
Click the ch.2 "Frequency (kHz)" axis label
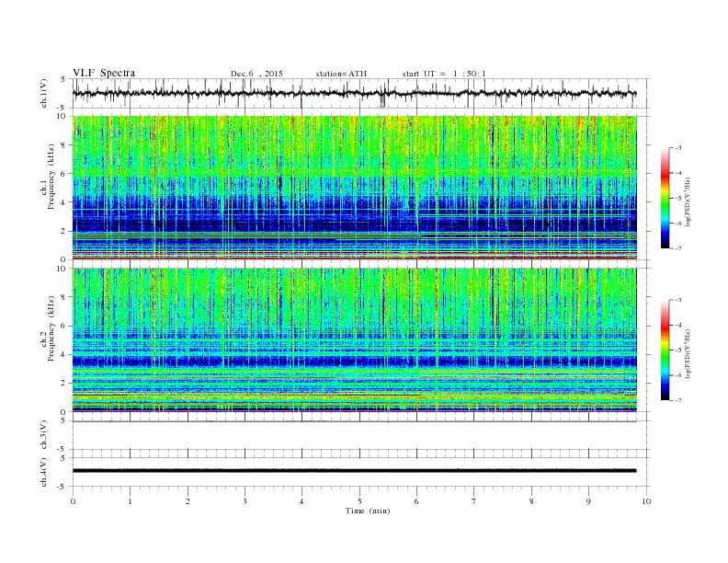[x=51, y=329]
